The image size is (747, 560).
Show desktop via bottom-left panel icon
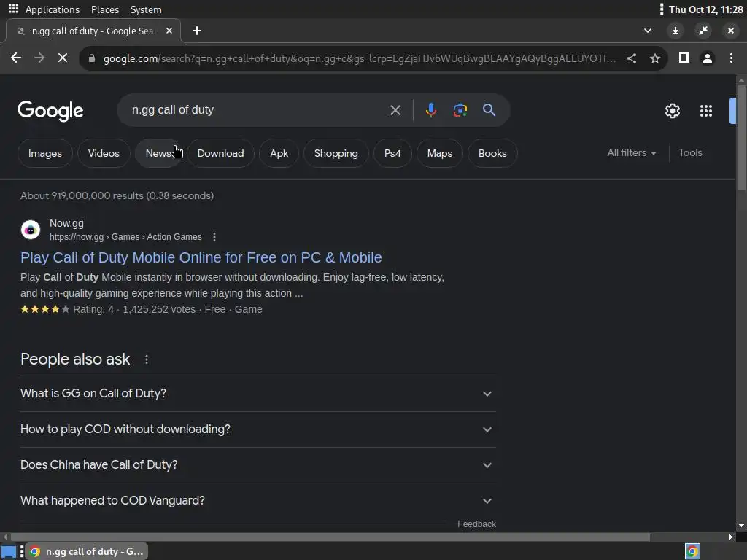click(x=9, y=551)
